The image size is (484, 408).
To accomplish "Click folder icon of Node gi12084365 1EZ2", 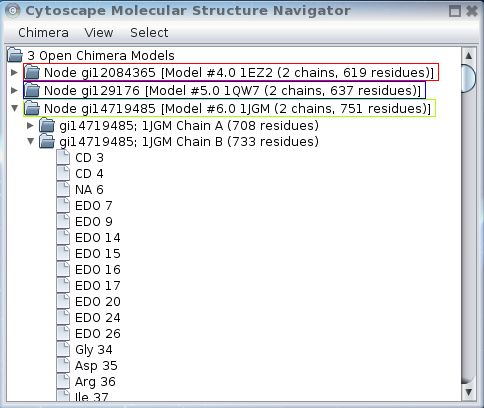I will point(32,72).
